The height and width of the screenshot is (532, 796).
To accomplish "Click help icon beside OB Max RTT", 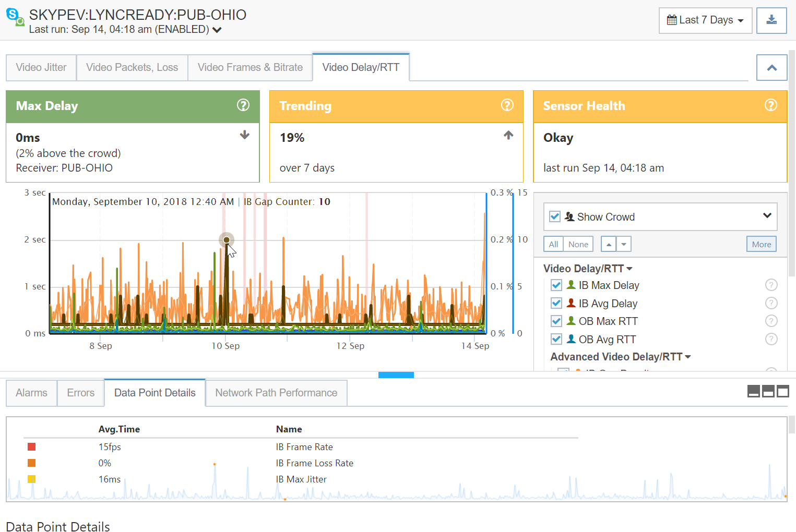I will [771, 321].
